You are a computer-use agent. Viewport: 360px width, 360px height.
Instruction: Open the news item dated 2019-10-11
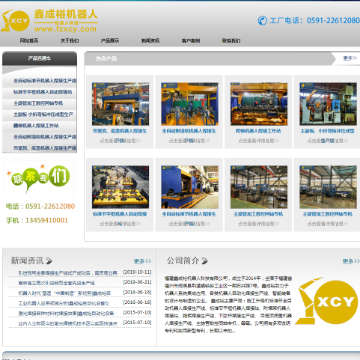point(68,273)
